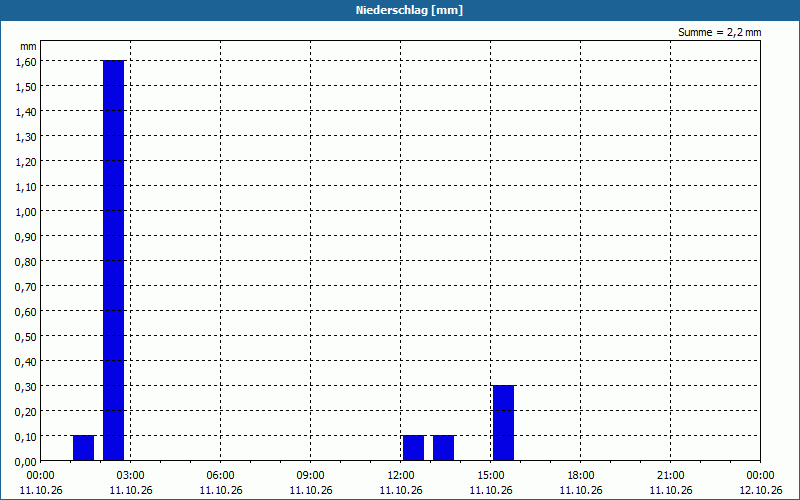Click the 0,10 y-axis label

point(26,437)
